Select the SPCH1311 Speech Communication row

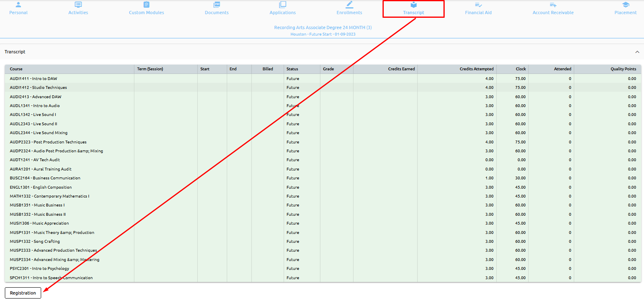[51, 278]
